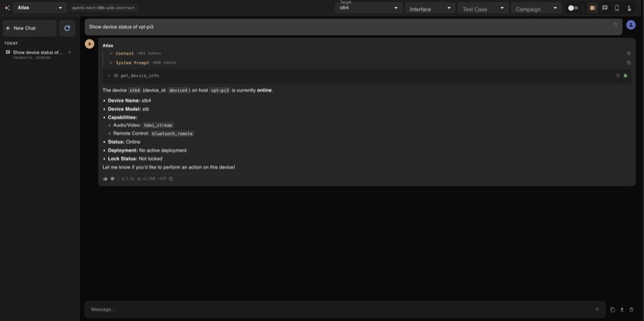Screen dimensions: 644x321
Task: Give thumbs down to the response
Action: point(112,179)
